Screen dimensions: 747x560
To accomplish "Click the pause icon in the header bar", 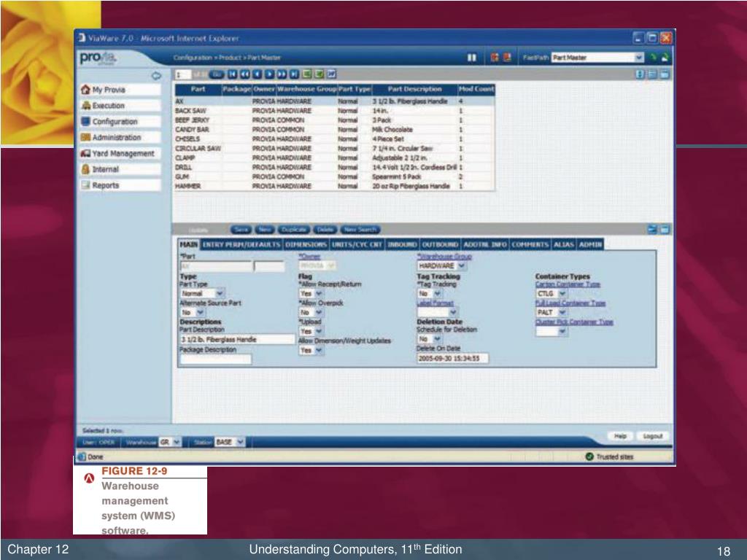I will 472,58.
